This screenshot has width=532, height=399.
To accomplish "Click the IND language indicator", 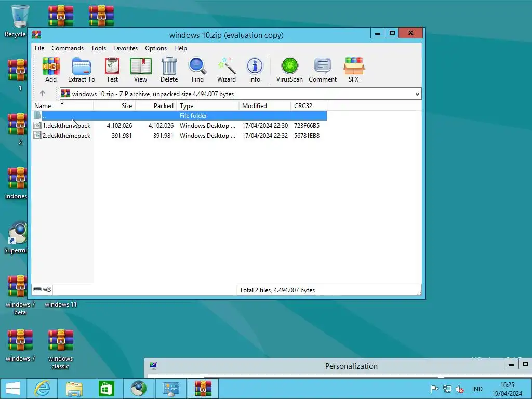I will click(x=477, y=389).
